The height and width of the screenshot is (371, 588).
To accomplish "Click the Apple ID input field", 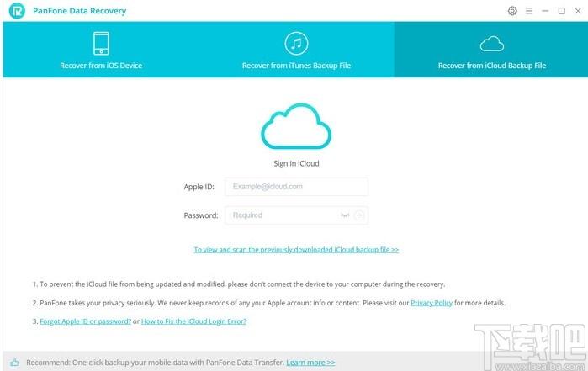I will click(x=296, y=187).
